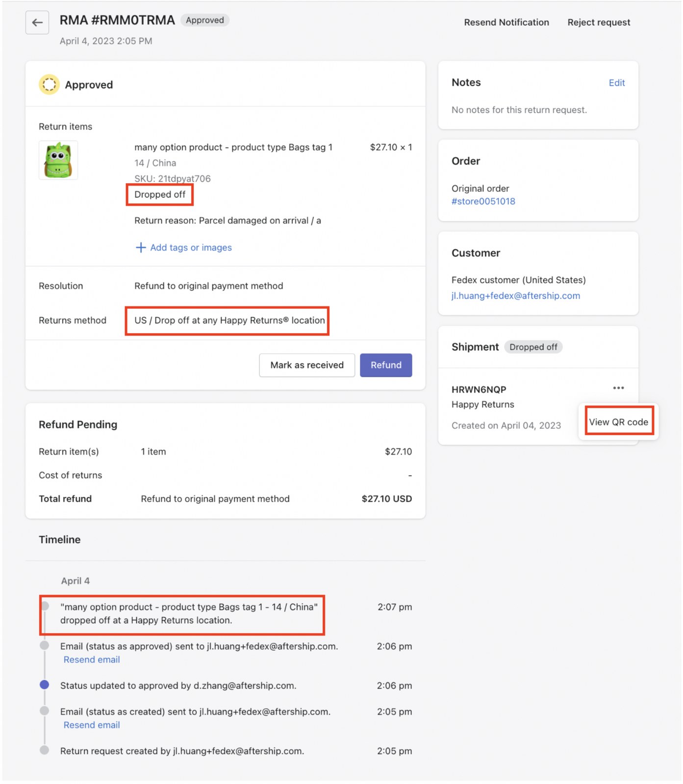The image size is (683, 784).
Task: Go back using the arrow button
Action: click(37, 23)
